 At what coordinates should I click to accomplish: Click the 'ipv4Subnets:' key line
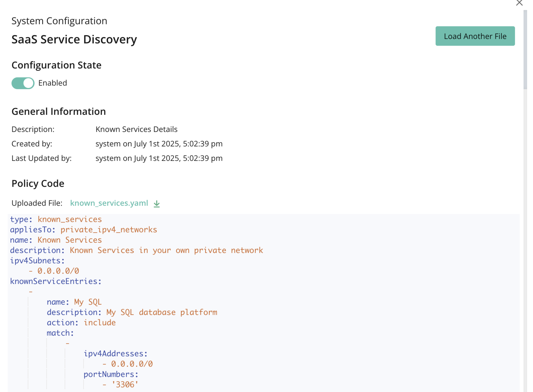(37, 260)
